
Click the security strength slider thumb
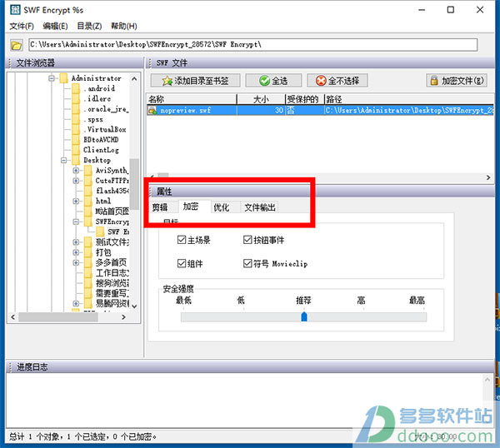coord(304,316)
